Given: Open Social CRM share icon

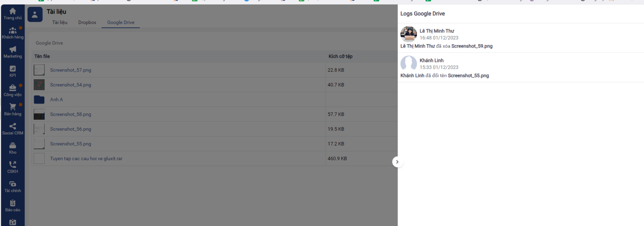Looking at the screenshot, I should (12, 126).
